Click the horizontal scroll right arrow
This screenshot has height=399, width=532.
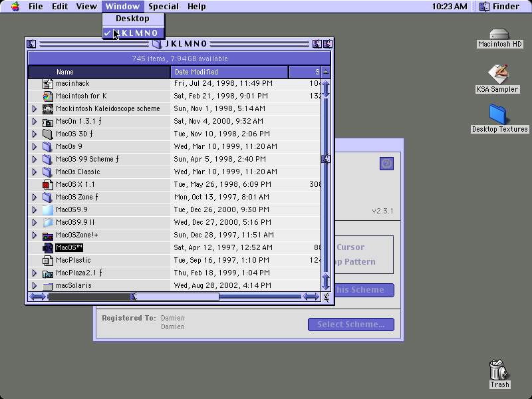(x=311, y=297)
